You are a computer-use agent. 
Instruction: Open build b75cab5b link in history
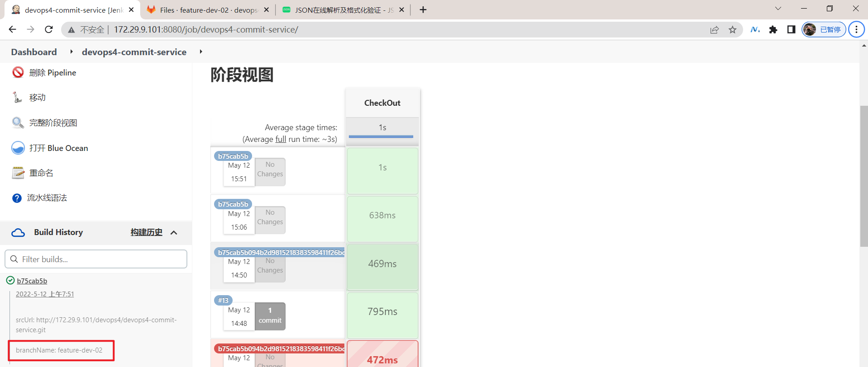(x=32, y=281)
